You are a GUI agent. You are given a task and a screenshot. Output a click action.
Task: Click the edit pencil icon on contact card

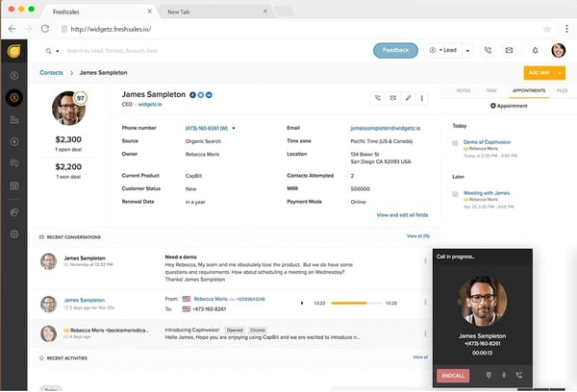coord(408,98)
